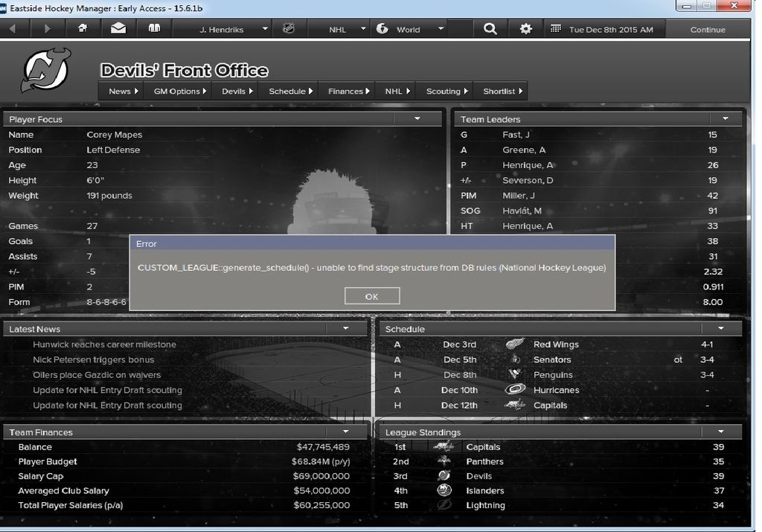Expand the Schedule panel dropdown arrow
This screenshot has width=762, height=532.
(720, 328)
